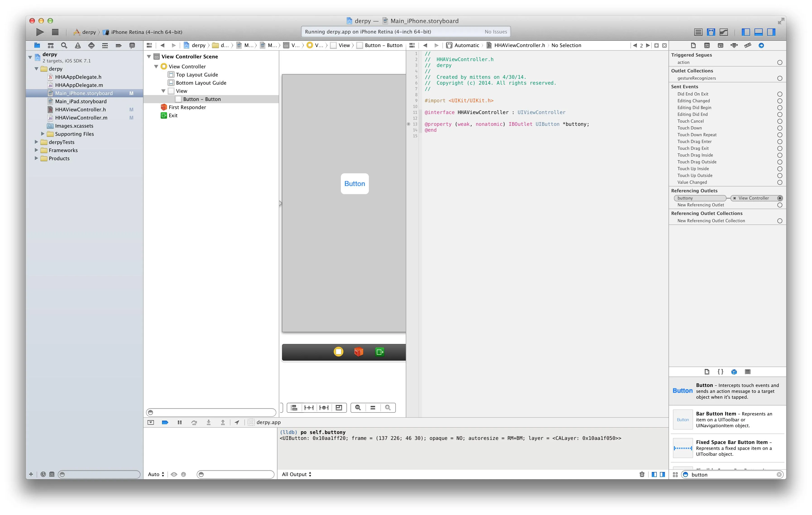This screenshot has height=515, width=812.
Task: Click the Run play button
Action: point(40,32)
